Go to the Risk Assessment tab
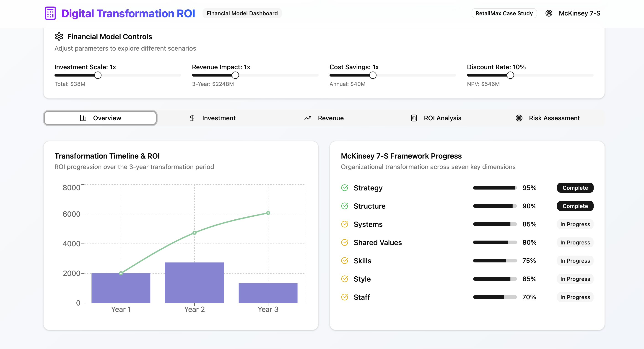Viewport: 644px width, 349px height. point(548,118)
